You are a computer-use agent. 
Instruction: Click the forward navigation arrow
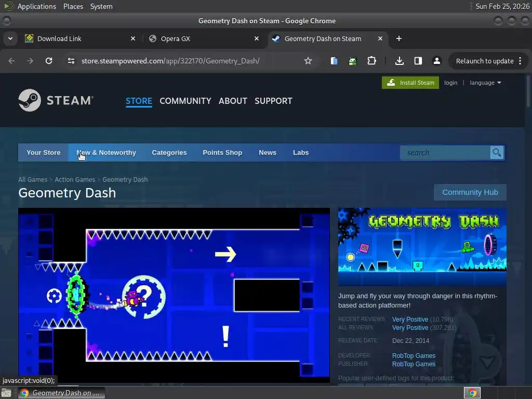click(30, 61)
